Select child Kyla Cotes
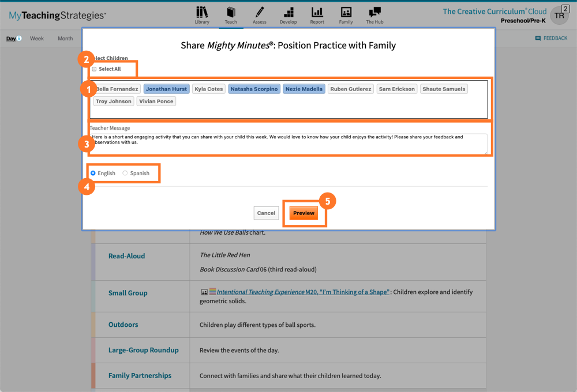 pyautogui.click(x=209, y=89)
